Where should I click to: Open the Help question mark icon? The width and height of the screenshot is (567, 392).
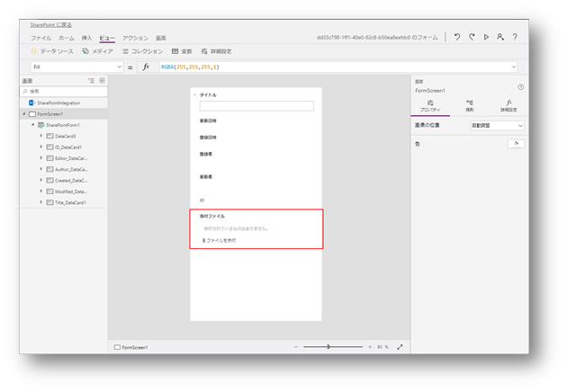pos(515,38)
